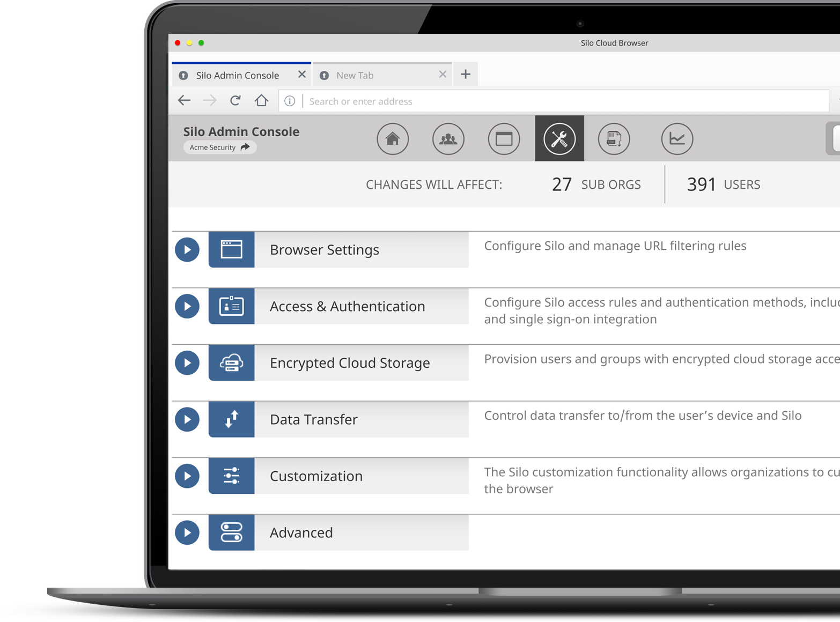
Task: Expand the Data Transfer section arrow
Action: click(x=187, y=419)
